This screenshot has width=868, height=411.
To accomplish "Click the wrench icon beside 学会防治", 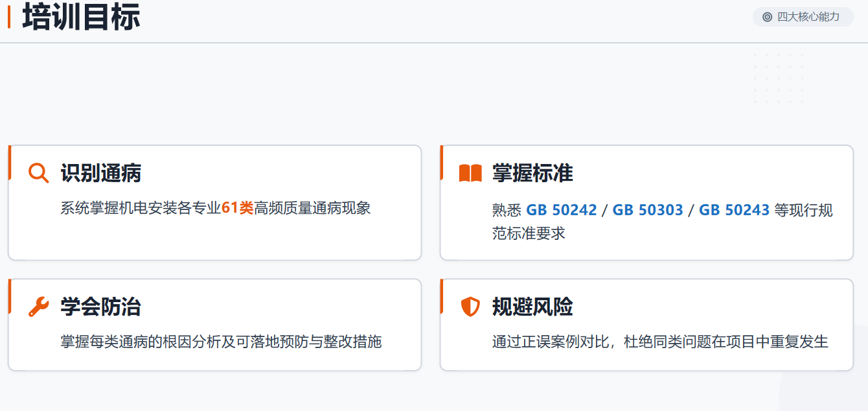I will click(x=39, y=307).
